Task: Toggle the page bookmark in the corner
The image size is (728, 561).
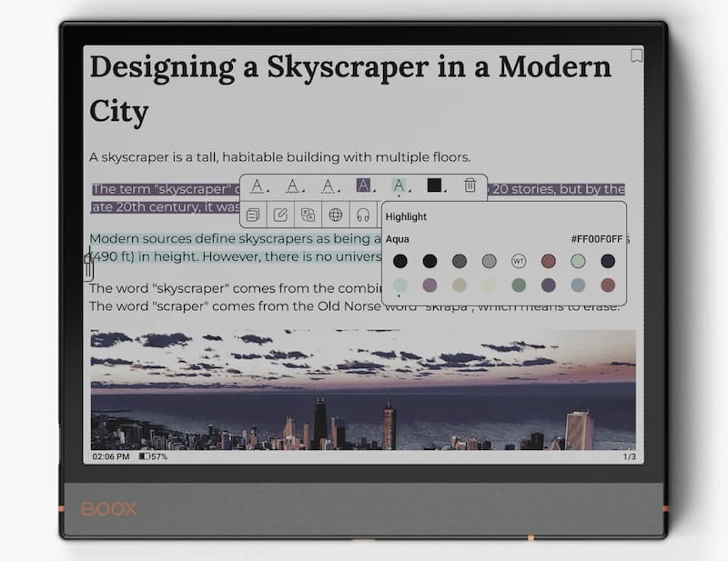Action: [637, 55]
